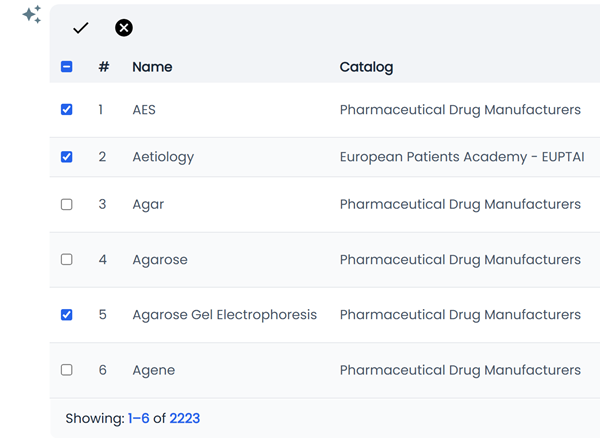
Task: Click the # column header
Action: click(x=104, y=67)
